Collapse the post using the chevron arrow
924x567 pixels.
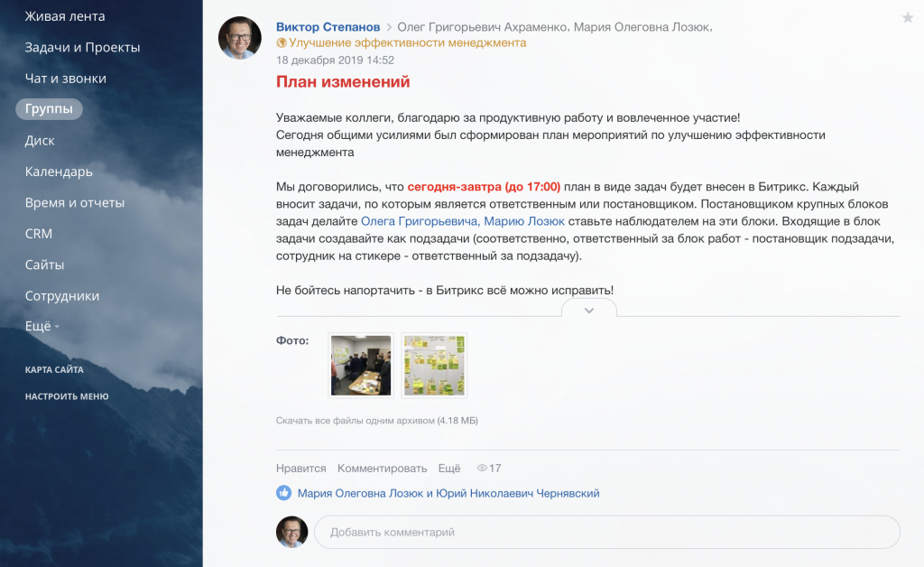click(x=588, y=310)
